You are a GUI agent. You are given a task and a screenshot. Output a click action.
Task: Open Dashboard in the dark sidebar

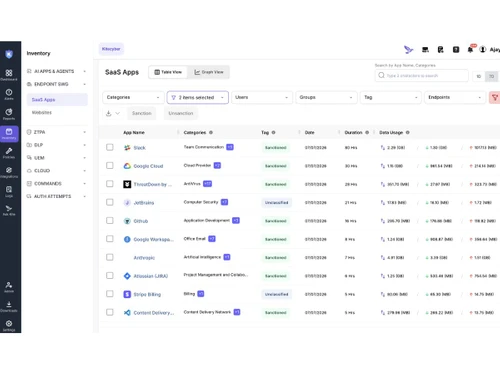pyautogui.click(x=9, y=75)
